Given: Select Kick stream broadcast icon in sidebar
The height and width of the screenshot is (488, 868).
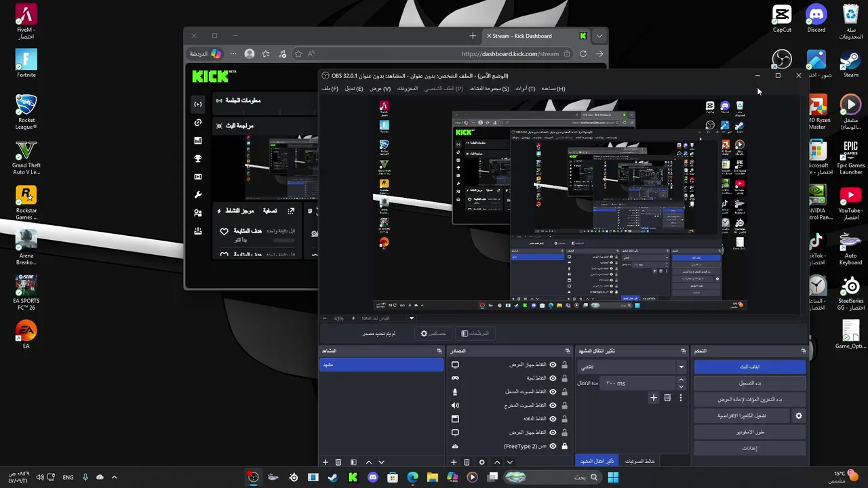Looking at the screenshot, I should (198, 104).
